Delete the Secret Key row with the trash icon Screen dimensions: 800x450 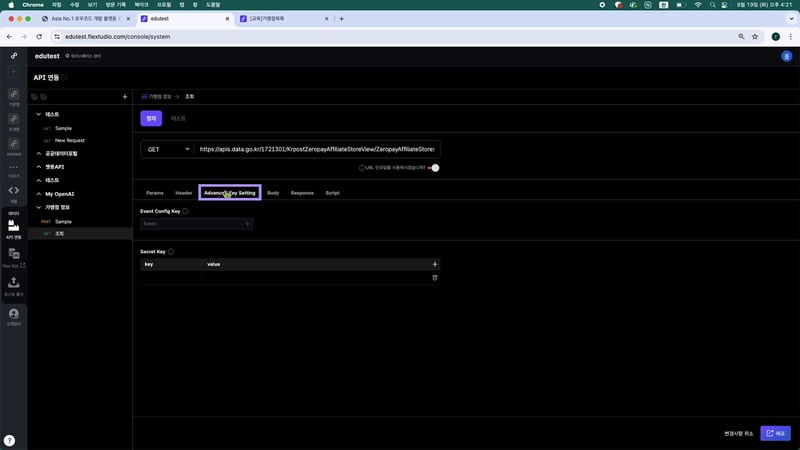coord(434,277)
